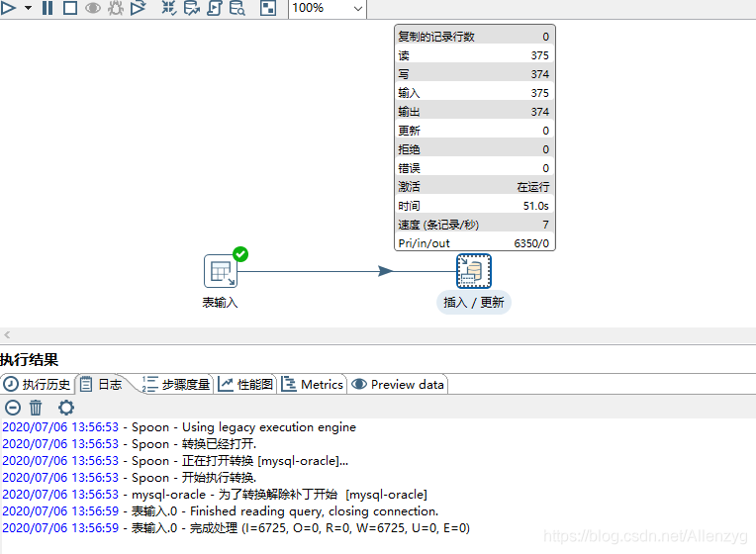Open log settings gear icon
Viewport: 756px width, 554px height.
(x=65, y=408)
